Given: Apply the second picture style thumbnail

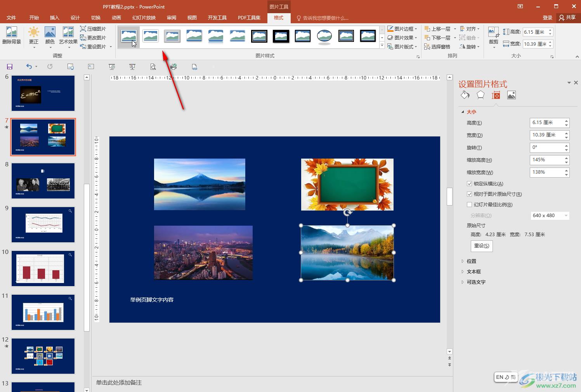Looking at the screenshot, I should (x=151, y=36).
